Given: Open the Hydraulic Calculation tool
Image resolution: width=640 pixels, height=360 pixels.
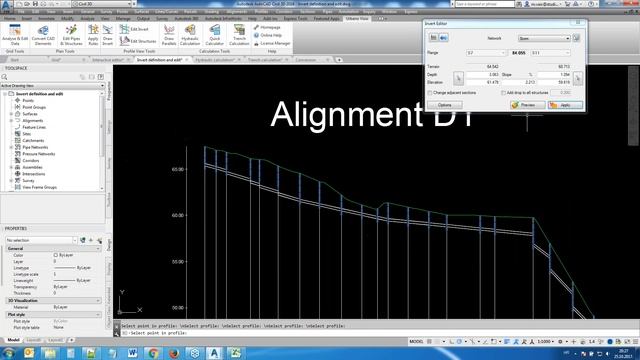Looking at the screenshot, I should pos(190,35).
